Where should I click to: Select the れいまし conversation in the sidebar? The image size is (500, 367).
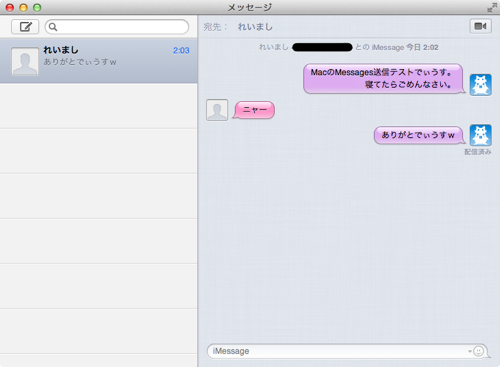click(99, 60)
